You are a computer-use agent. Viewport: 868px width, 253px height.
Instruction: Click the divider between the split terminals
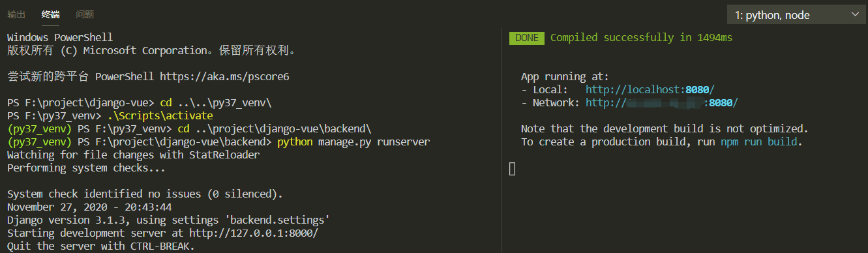click(500, 140)
